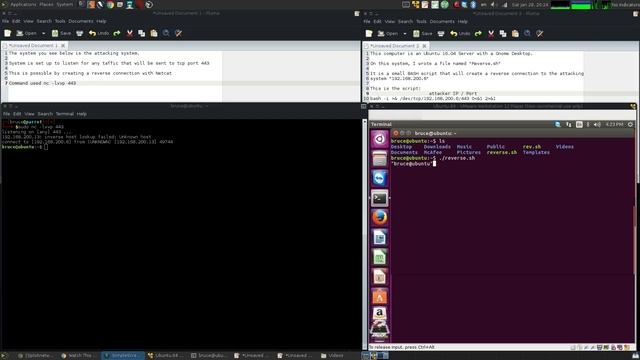Click workspace switcher in bottom panel
The height and width of the screenshot is (360, 640).
point(376,356)
